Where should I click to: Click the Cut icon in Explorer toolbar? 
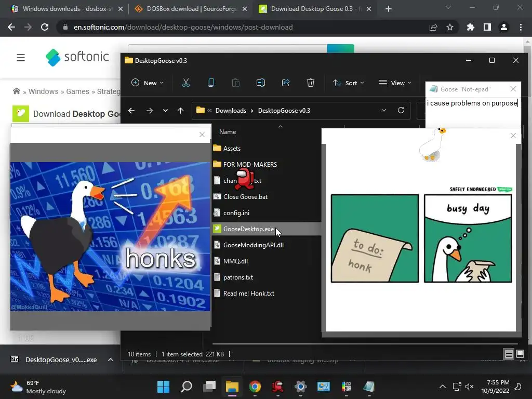click(x=186, y=83)
